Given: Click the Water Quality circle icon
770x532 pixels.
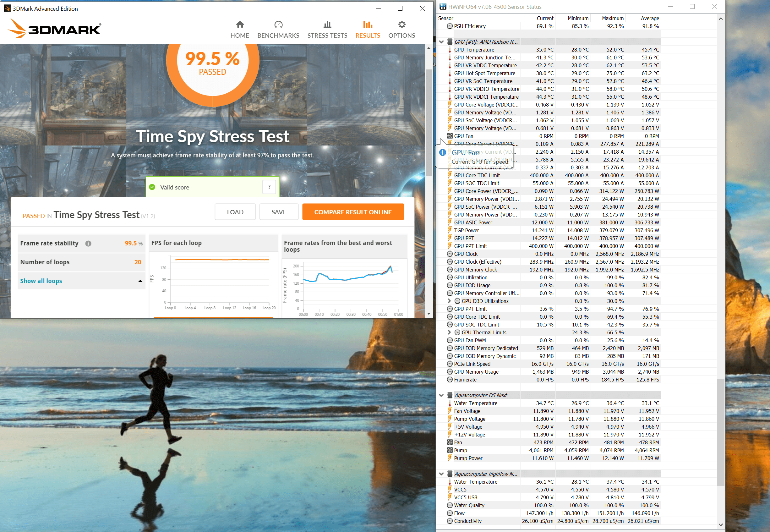Looking at the screenshot, I should point(450,505).
